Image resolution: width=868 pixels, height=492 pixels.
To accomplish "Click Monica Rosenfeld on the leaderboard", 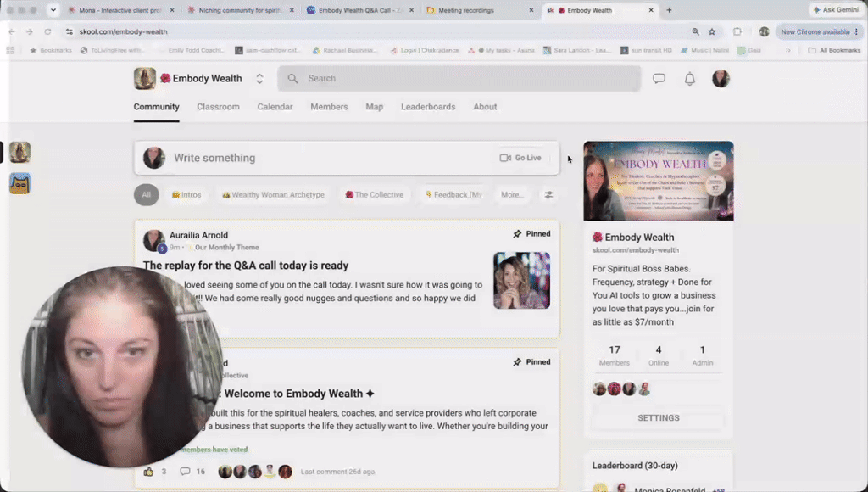I will pyautogui.click(x=670, y=489).
